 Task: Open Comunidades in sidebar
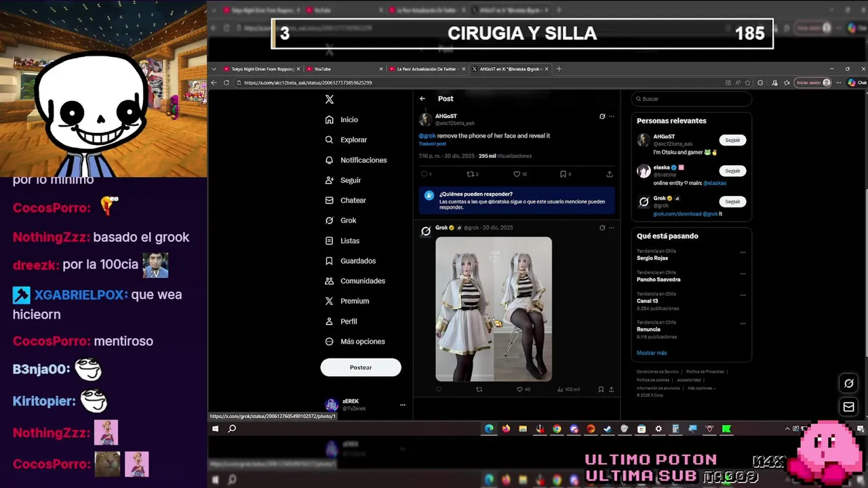pos(355,281)
